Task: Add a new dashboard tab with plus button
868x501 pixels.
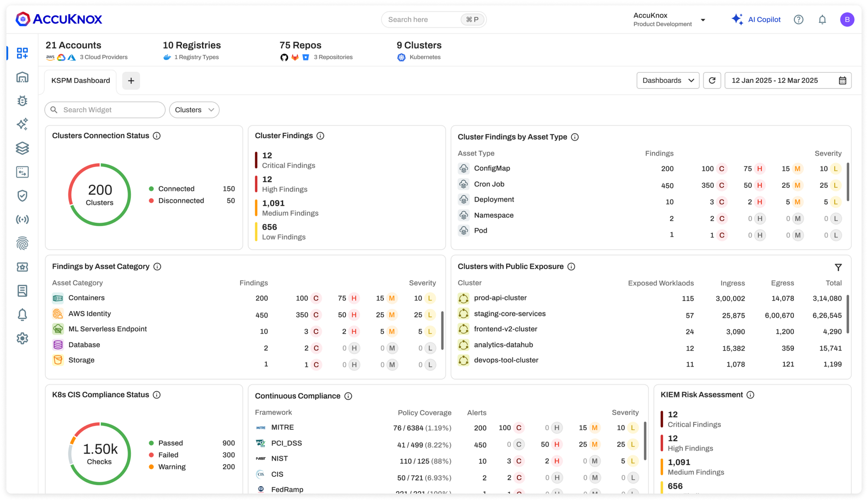Action: [x=131, y=81]
